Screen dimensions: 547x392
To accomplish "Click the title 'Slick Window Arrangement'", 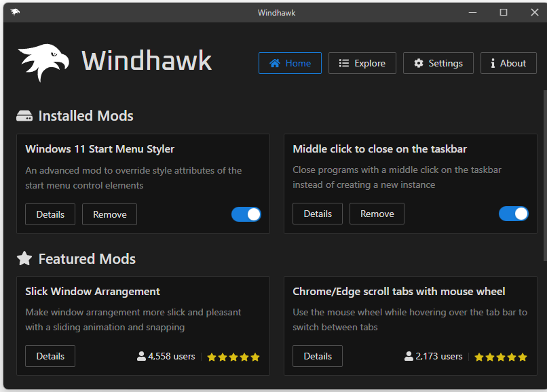I will 92,291.
